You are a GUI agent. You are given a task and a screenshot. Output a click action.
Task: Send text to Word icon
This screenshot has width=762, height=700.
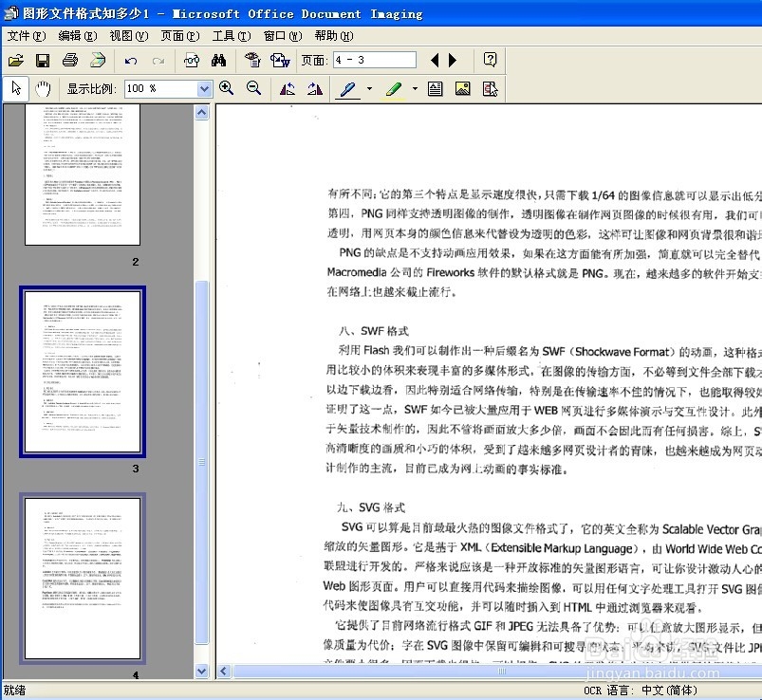point(280,61)
